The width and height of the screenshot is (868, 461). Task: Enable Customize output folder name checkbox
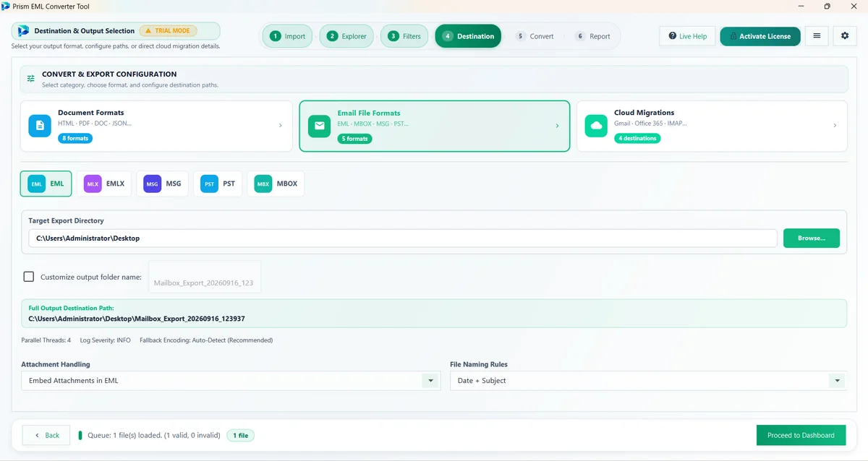[29, 277]
